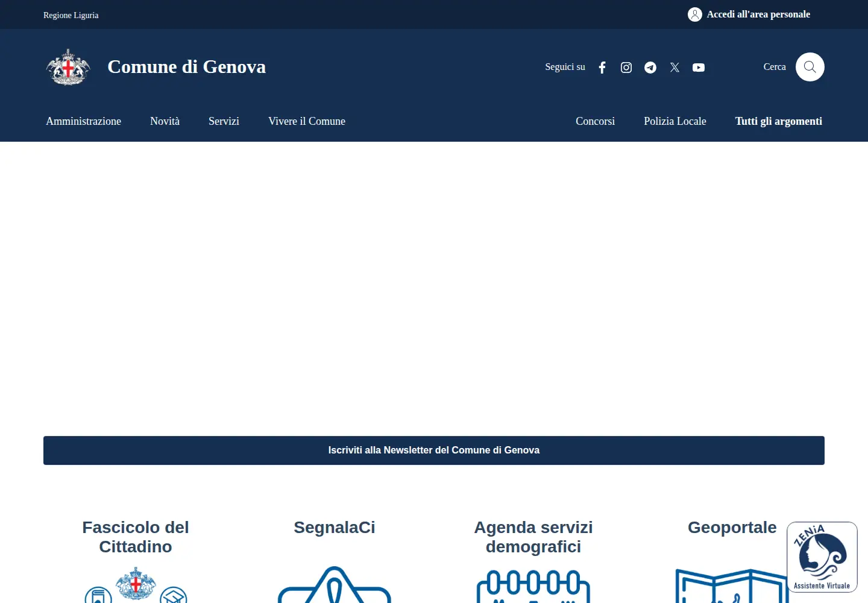View Tutti gli argomenti

click(779, 121)
